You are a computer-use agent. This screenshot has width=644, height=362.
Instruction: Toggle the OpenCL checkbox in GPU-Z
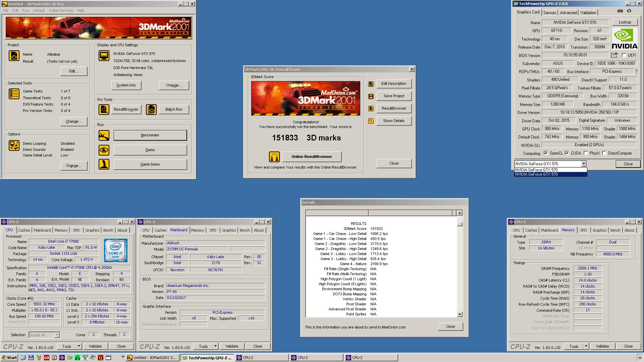pos(546,153)
